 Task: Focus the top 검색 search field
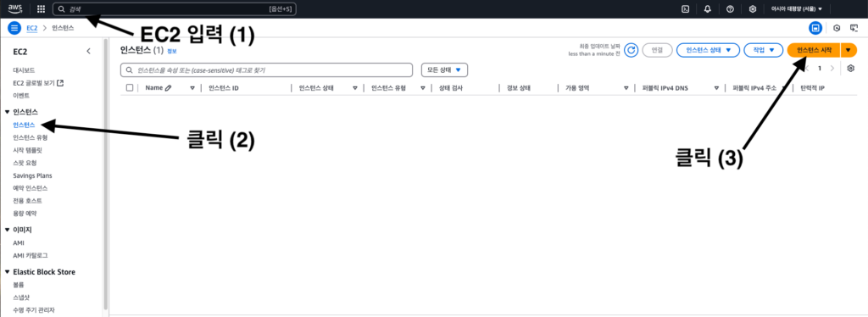[175, 8]
